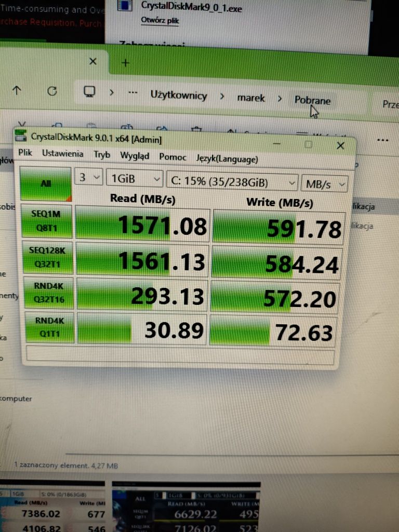Click the exe file icon in downloads popup

125,5
